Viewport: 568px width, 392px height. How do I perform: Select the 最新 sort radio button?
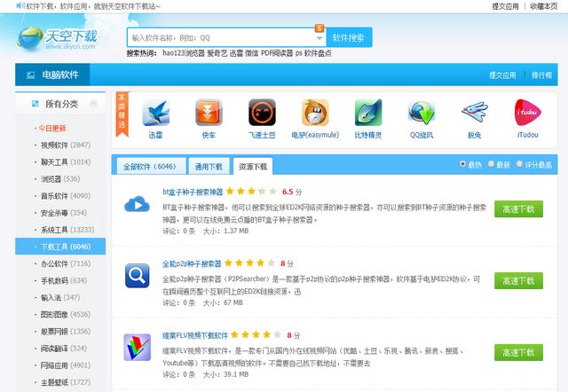click(x=491, y=164)
